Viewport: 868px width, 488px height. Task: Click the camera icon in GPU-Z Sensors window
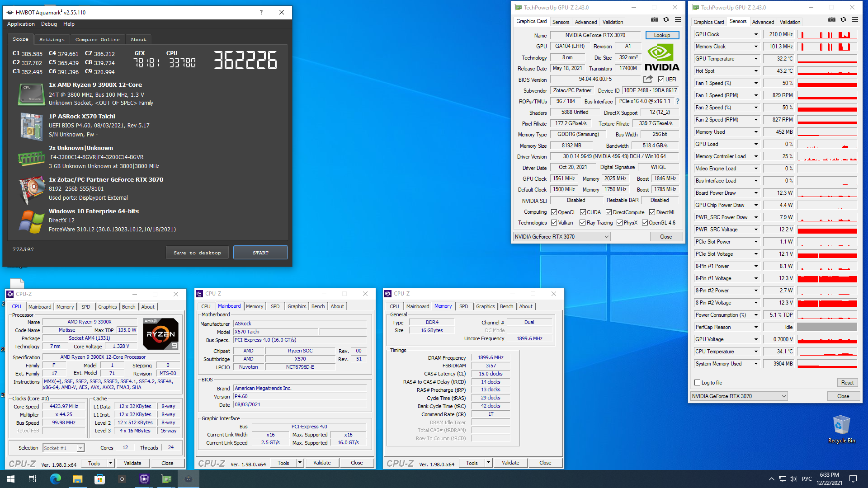tap(831, 19)
